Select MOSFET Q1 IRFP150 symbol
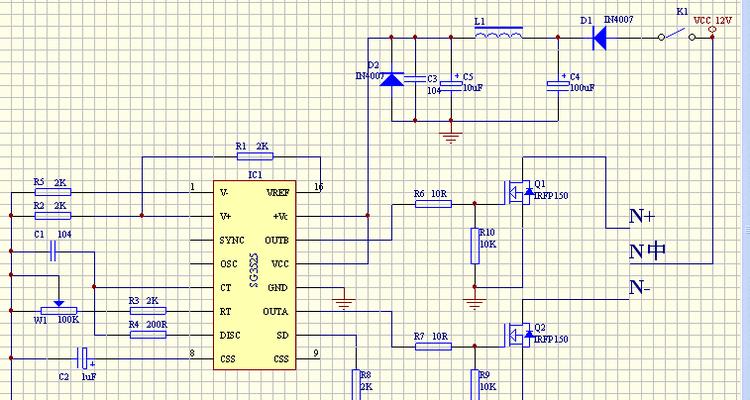750x400 pixels. pyautogui.click(x=518, y=192)
